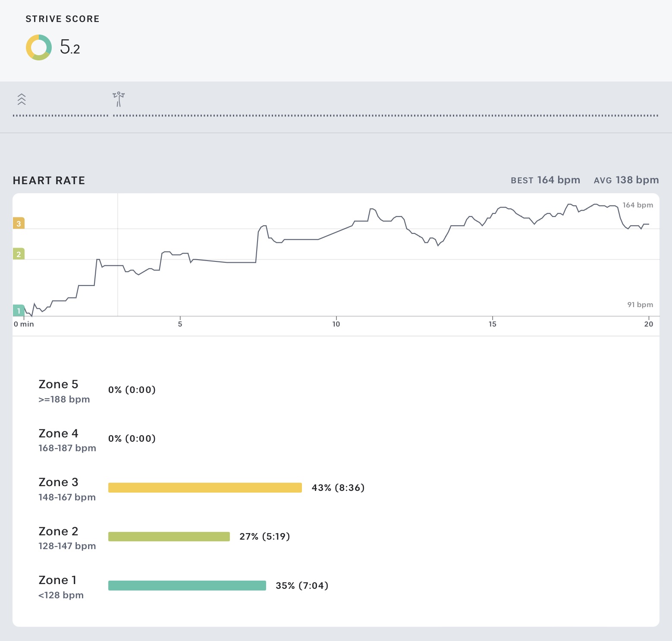Click the 91 bpm minimum label on the chart
Screen dimensions: 672x641
(x=639, y=305)
